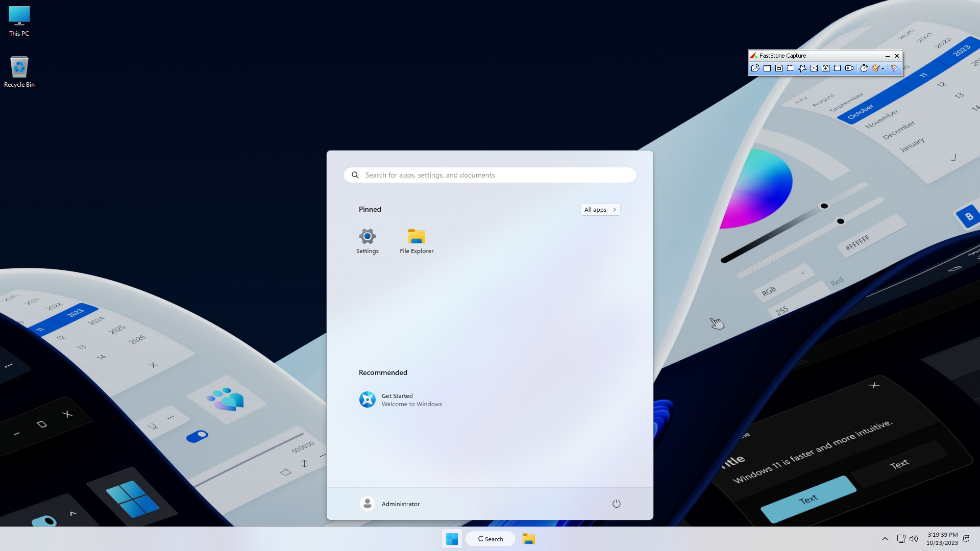The height and width of the screenshot is (551, 980).
Task: Start FastStone screen recorder
Action: tap(849, 68)
